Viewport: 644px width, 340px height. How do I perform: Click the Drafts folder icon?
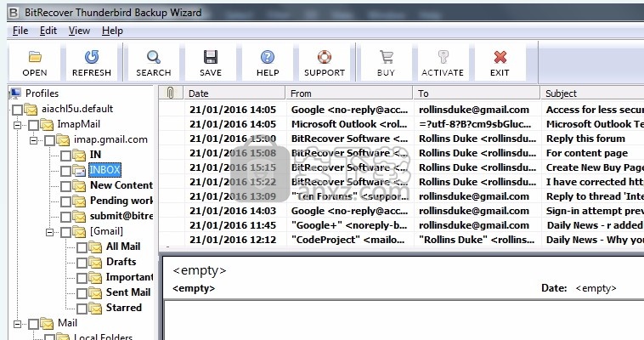95,263
